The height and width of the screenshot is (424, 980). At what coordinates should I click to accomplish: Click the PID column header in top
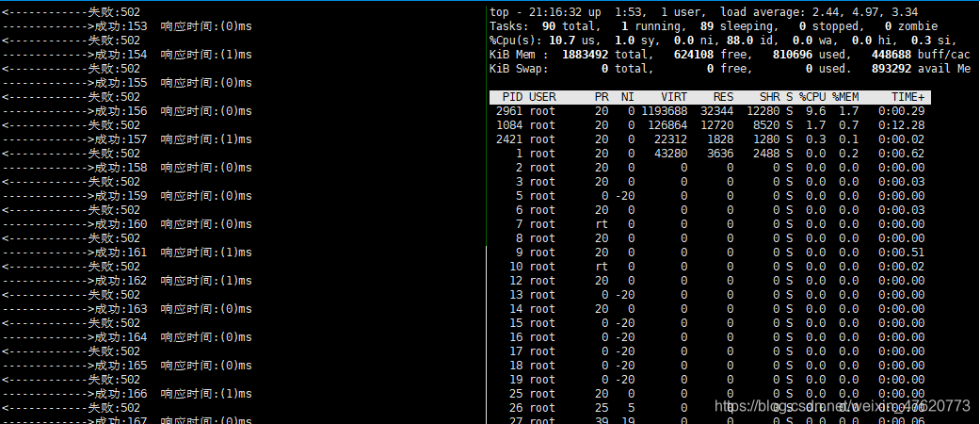coord(513,97)
